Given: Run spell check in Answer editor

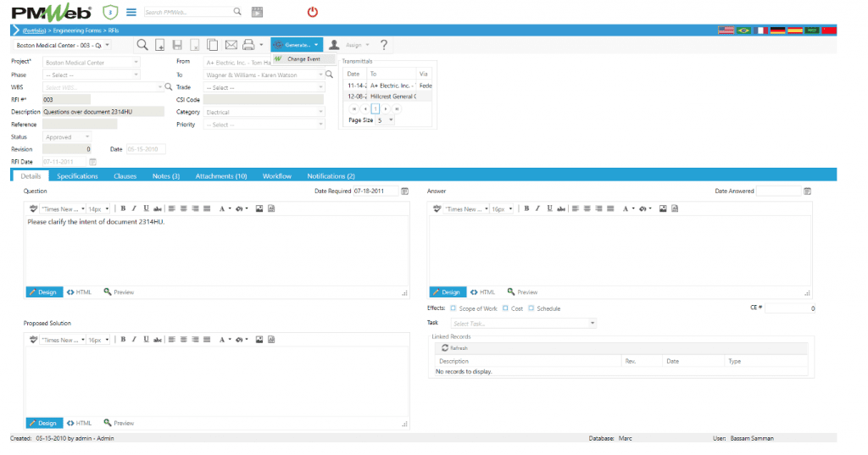Looking at the screenshot, I should [x=437, y=208].
